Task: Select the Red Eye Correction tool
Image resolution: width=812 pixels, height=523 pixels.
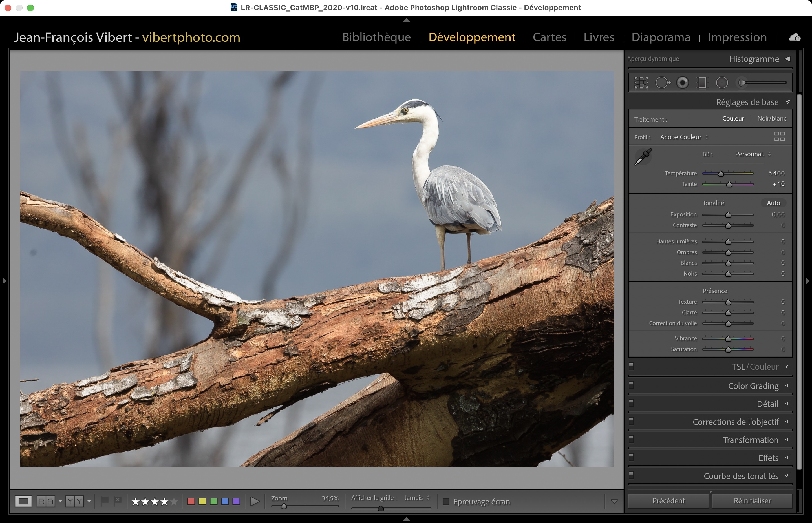Action: [682, 83]
